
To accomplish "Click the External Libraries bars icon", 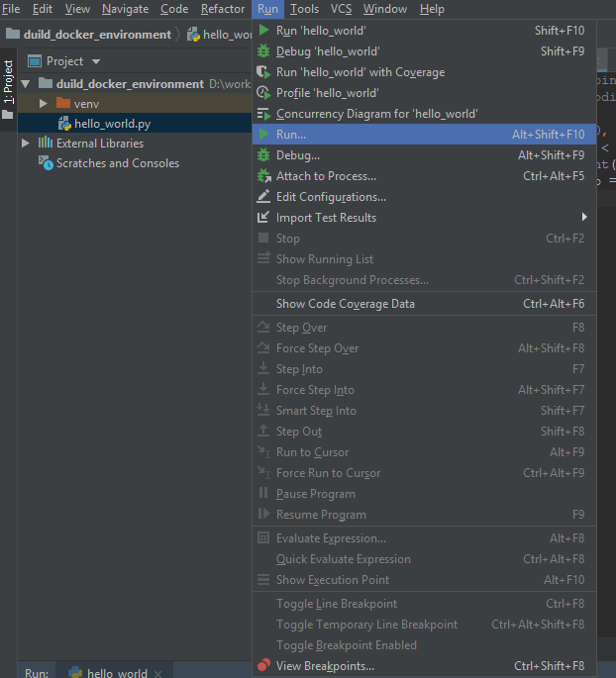I will click(46, 143).
